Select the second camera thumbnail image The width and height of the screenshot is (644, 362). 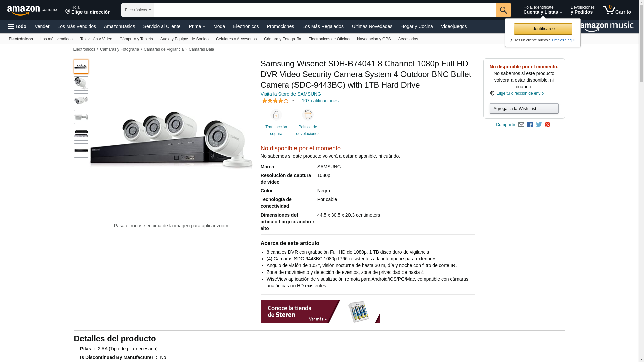(x=81, y=83)
